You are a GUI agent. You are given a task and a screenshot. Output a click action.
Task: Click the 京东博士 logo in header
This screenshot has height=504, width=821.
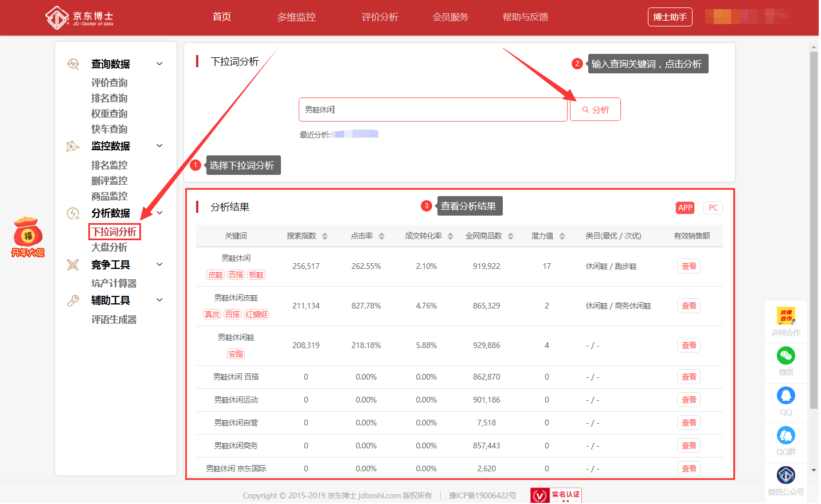pyautogui.click(x=80, y=18)
